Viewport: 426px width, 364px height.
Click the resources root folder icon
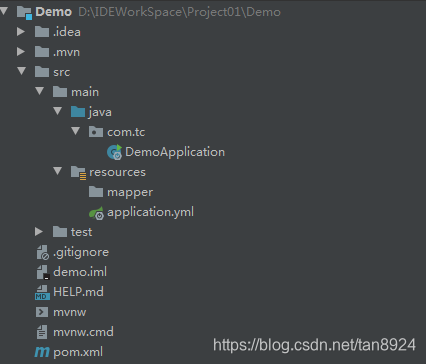79,173
